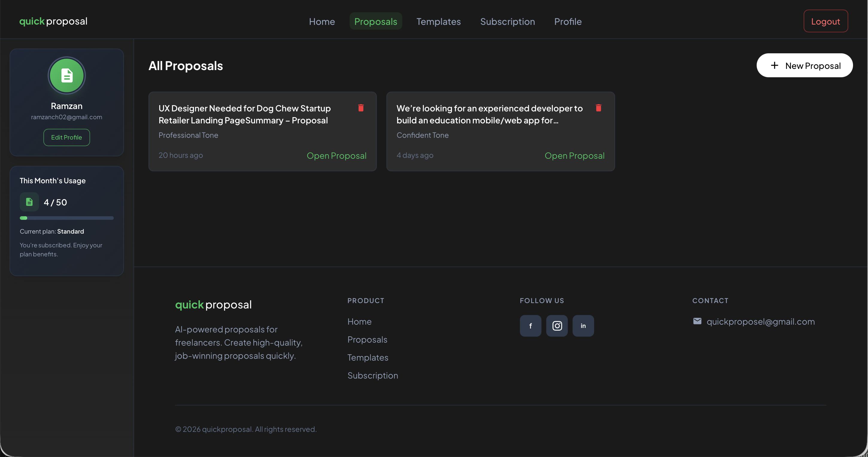This screenshot has width=868, height=457.
Task: Click the quickproposal logo in the header
Action: pos(53,21)
